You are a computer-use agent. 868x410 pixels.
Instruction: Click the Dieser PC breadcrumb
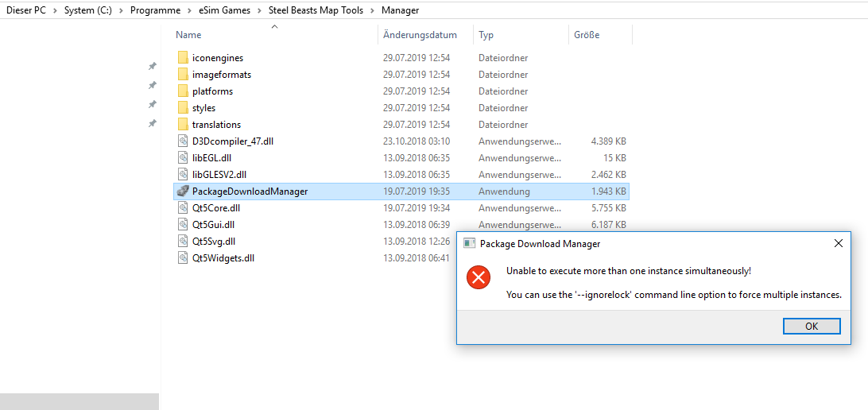(25, 10)
